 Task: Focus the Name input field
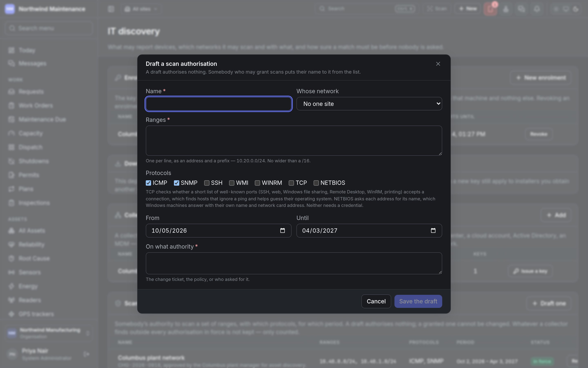pos(218,104)
